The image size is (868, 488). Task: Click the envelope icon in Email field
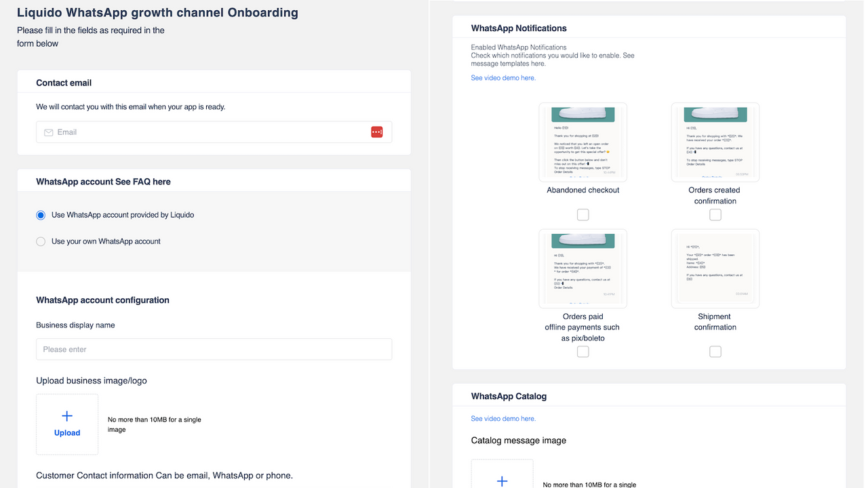point(49,133)
